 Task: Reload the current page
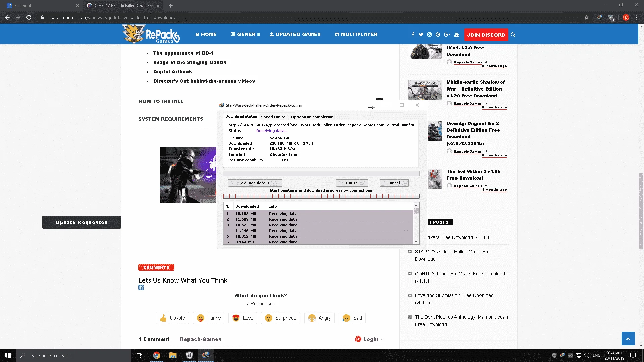click(29, 17)
